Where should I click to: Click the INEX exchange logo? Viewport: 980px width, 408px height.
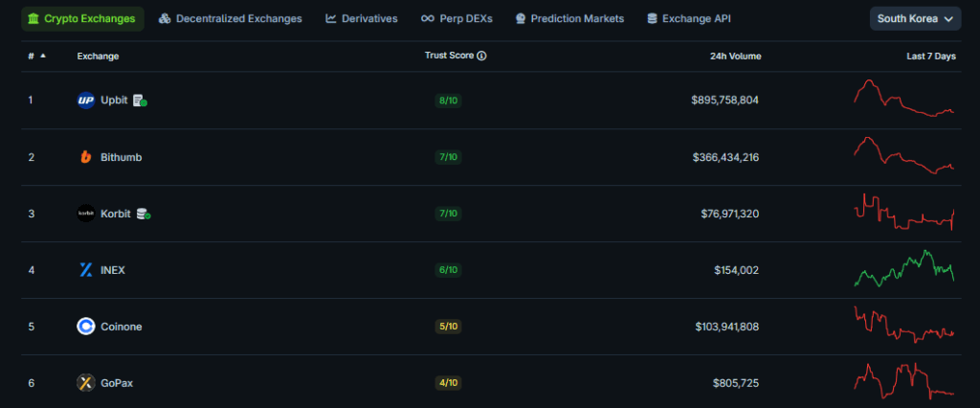click(86, 270)
